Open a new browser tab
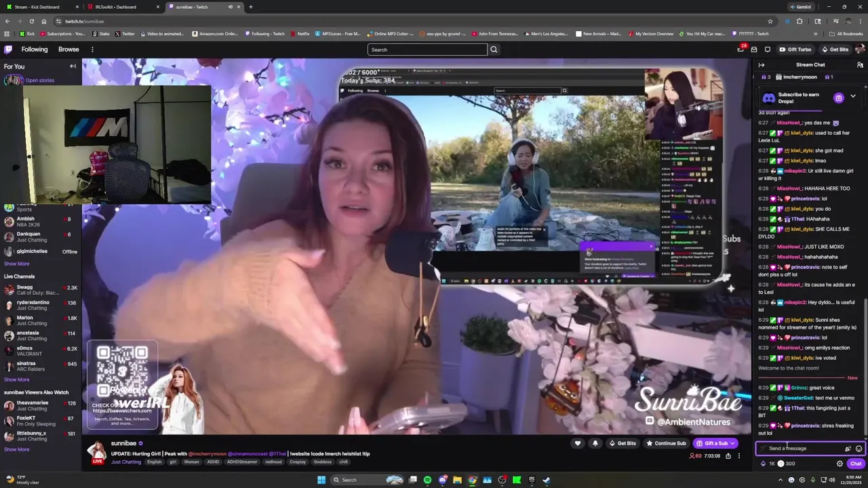 (x=251, y=7)
